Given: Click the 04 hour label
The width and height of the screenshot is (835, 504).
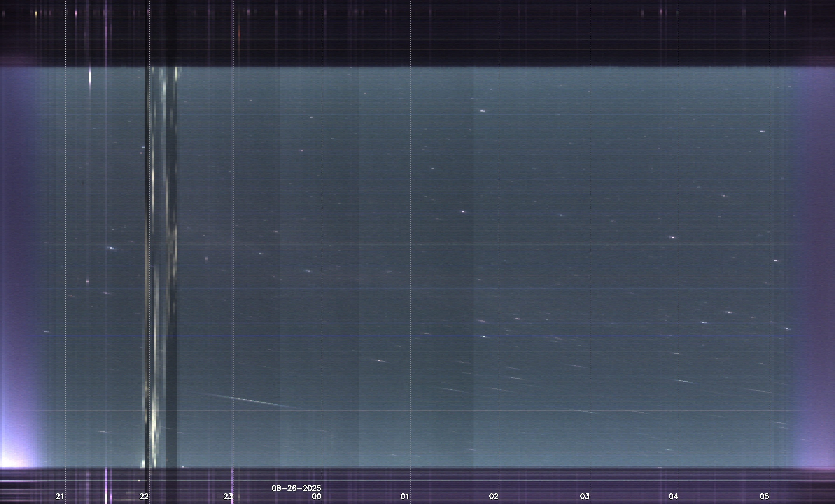Looking at the screenshot, I should pos(673,497).
